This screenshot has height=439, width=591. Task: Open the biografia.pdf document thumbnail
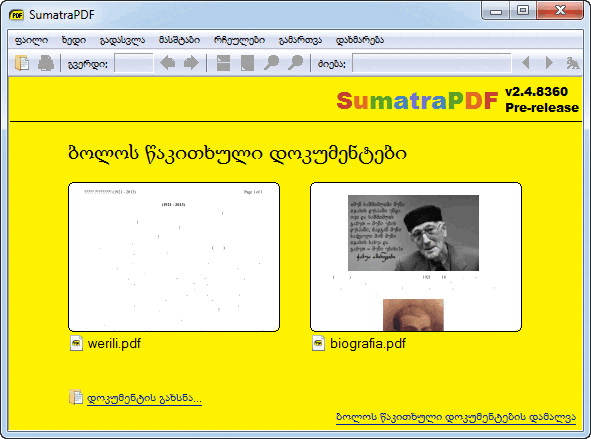pyautogui.click(x=416, y=257)
